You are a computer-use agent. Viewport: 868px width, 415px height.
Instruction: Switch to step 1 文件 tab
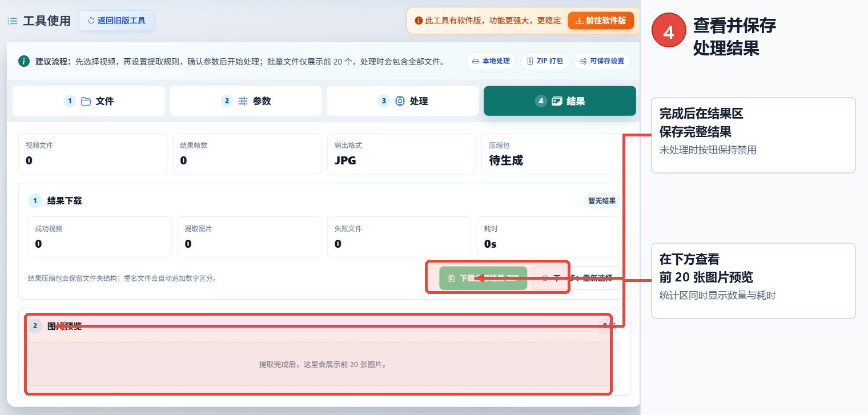(x=89, y=101)
